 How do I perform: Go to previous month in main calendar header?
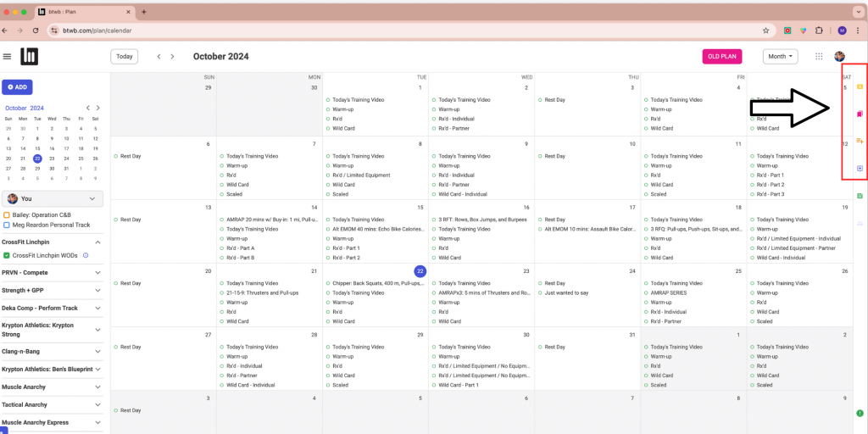pos(159,57)
